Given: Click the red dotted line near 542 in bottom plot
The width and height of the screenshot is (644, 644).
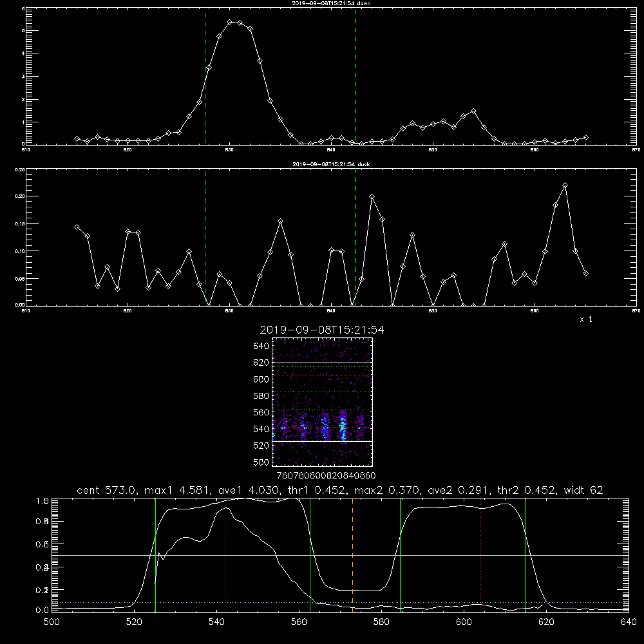Looking at the screenshot, I should [x=225, y=555].
